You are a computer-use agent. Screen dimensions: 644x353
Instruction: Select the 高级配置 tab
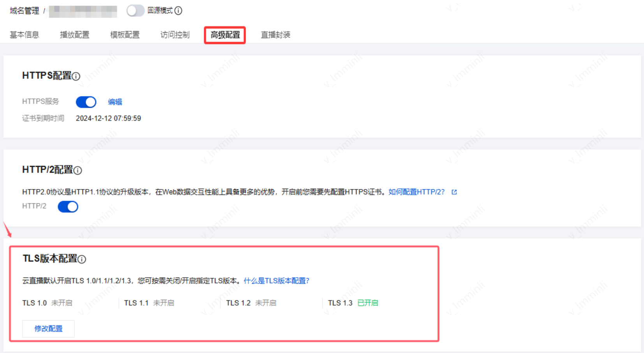pos(225,35)
